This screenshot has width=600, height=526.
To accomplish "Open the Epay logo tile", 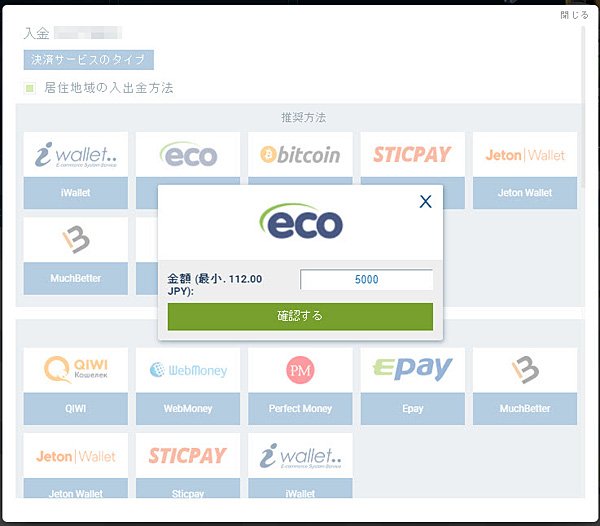I will click(412, 370).
